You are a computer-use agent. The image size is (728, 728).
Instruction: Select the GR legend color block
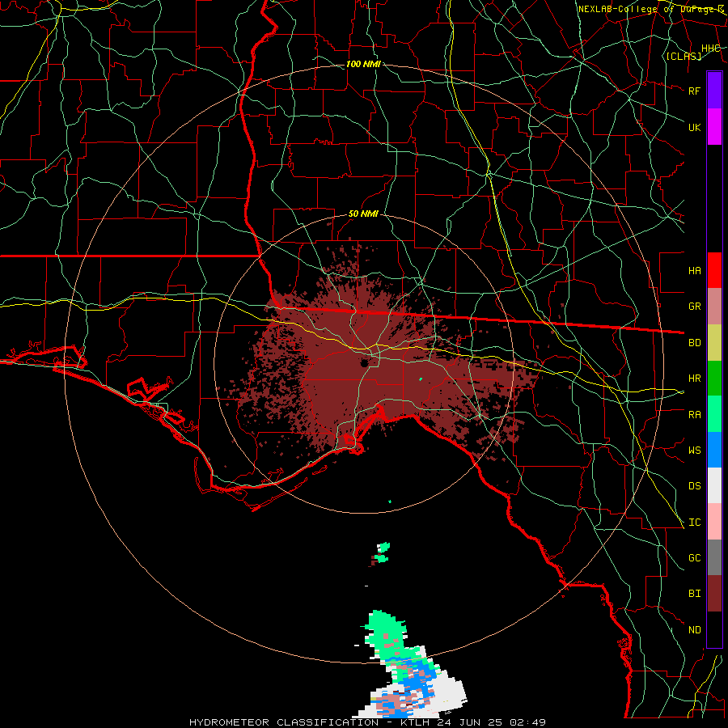[714, 307]
